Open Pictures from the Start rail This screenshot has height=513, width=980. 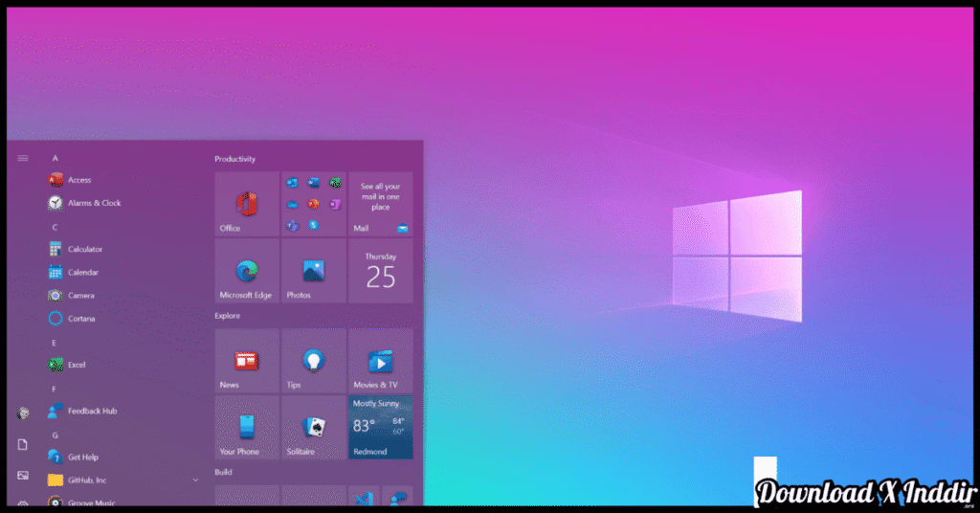pyautogui.click(x=23, y=476)
